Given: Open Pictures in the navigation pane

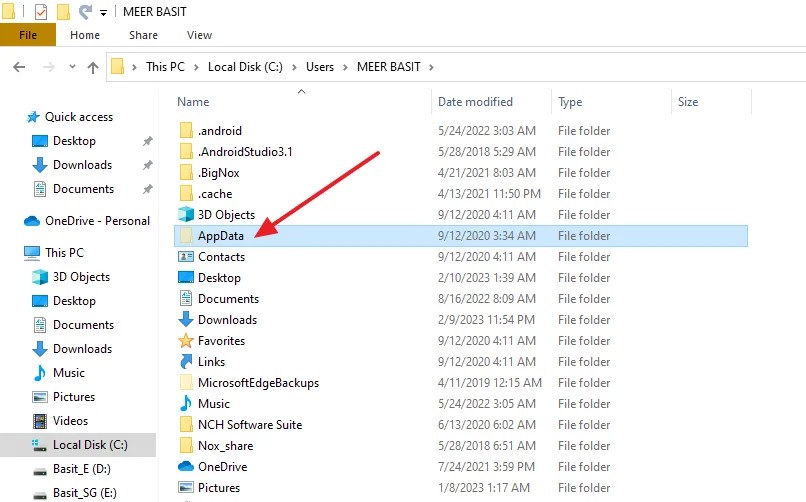Looking at the screenshot, I should pos(74,397).
